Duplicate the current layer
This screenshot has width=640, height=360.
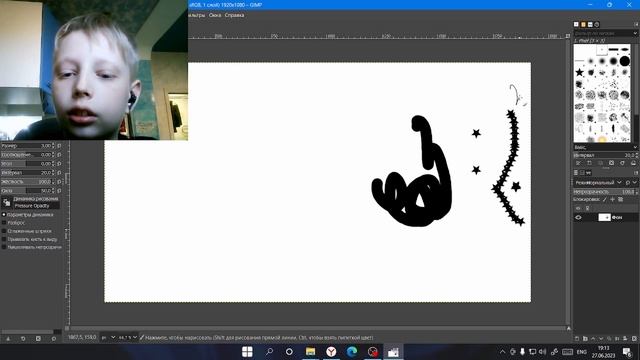[609, 339]
